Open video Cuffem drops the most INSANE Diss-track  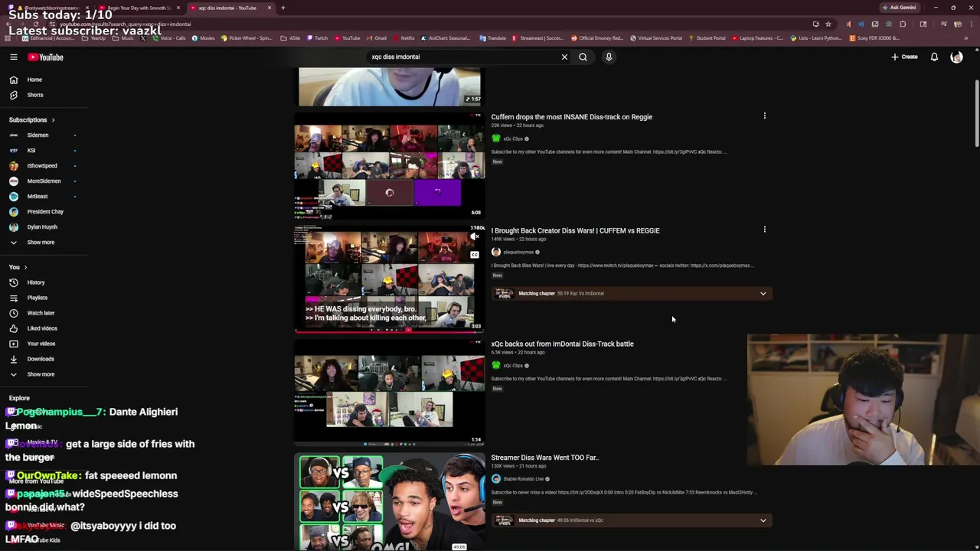[x=572, y=117]
